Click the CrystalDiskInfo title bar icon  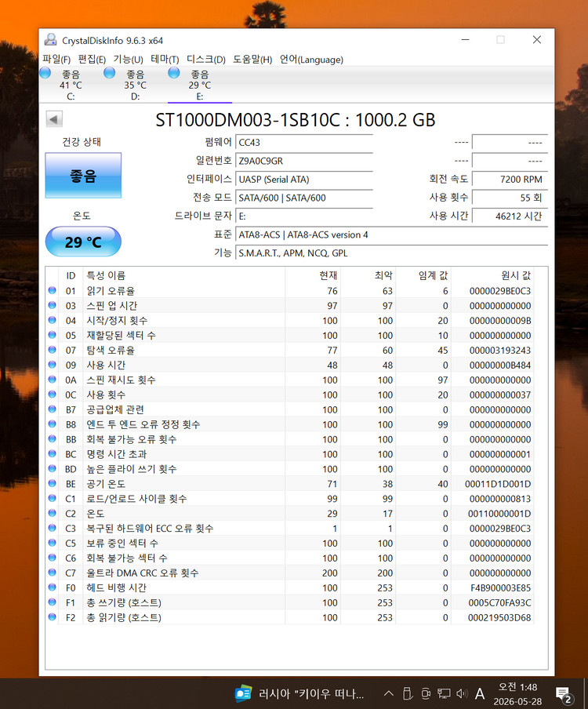pyautogui.click(x=51, y=40)
